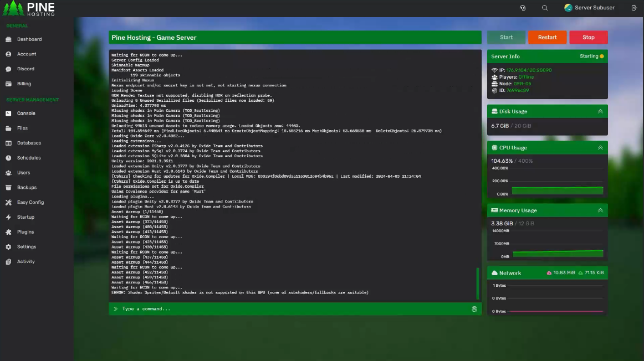Click the ERROR Shader Sprites/Default console line
This screenshot has width=644, height=361.
click(240, 292)
